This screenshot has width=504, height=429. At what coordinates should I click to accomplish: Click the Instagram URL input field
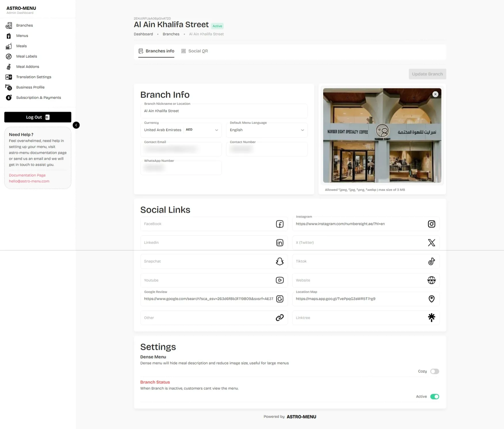(366, 224)
